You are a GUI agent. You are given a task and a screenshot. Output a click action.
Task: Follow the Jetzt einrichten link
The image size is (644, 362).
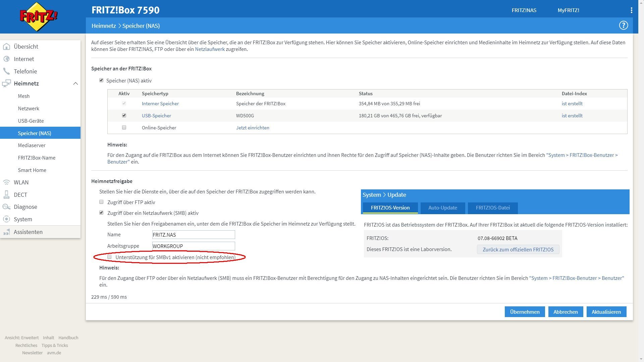point(252,128)
